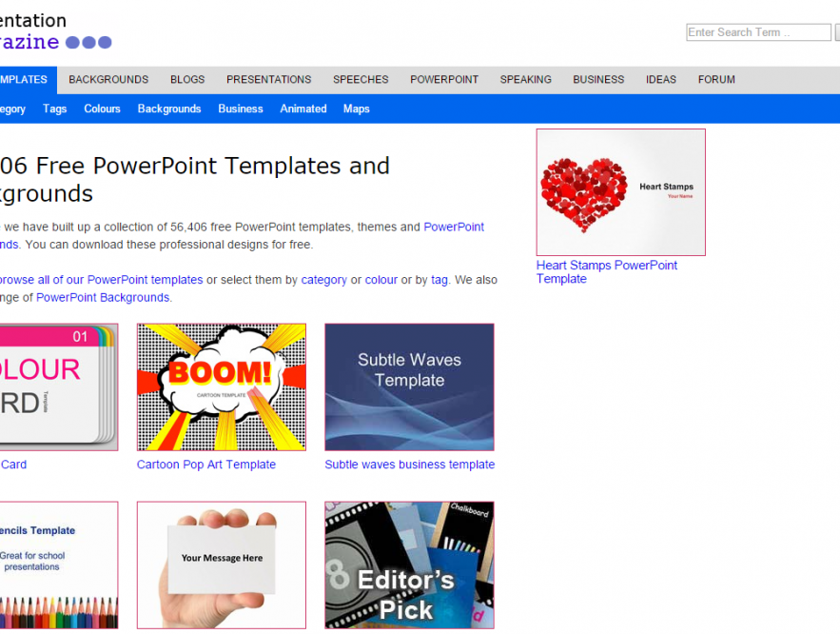Image resolution: width=840 pixels, height=634 pixels.
Task: Go to the Blogs menu item
Action: point(187,80)
